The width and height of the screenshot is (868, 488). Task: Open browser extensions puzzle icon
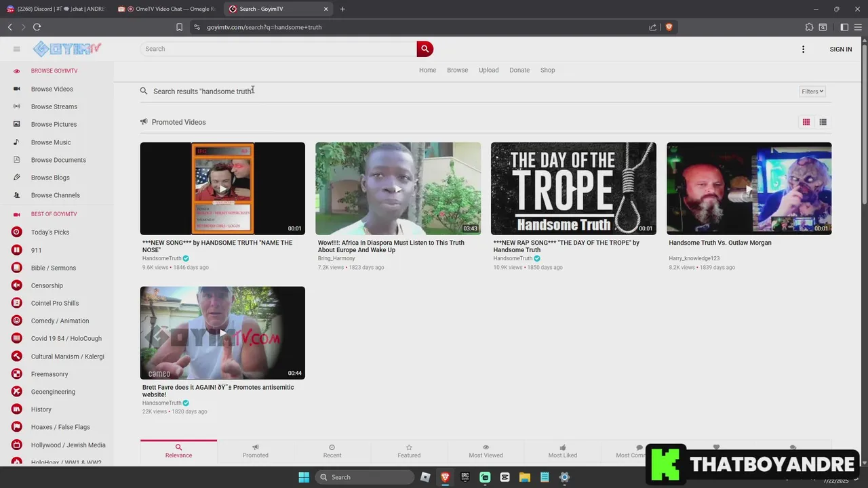coord(809,27)
